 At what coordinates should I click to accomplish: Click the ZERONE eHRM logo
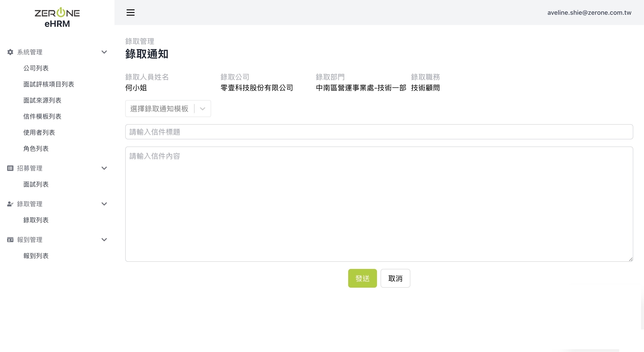(57, 17)
